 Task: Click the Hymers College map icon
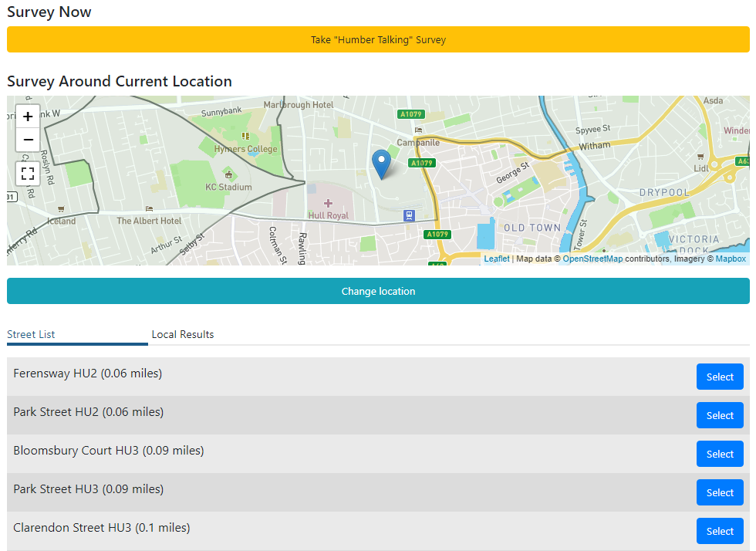click(x=246, y=137)
